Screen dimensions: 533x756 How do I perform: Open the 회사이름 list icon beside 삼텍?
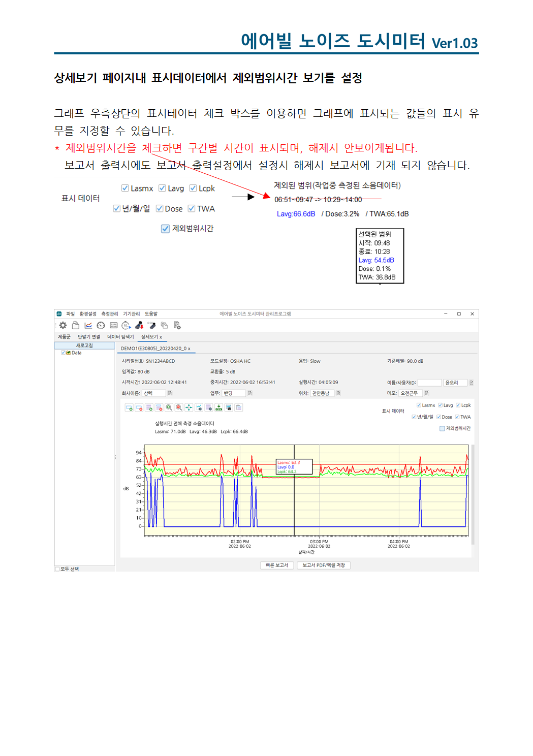click(170, 393)
